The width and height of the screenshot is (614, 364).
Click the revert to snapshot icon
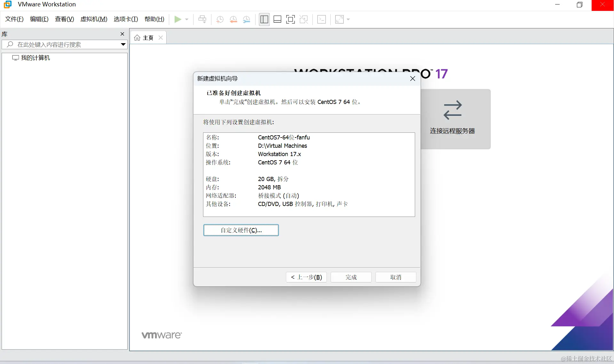pyautogui.click(x=233, y=20)
